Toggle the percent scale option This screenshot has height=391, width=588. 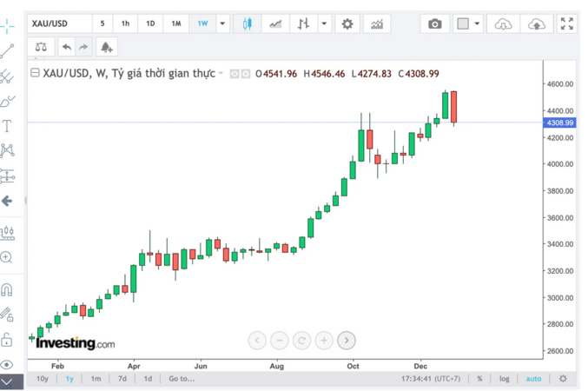[479, 379]
